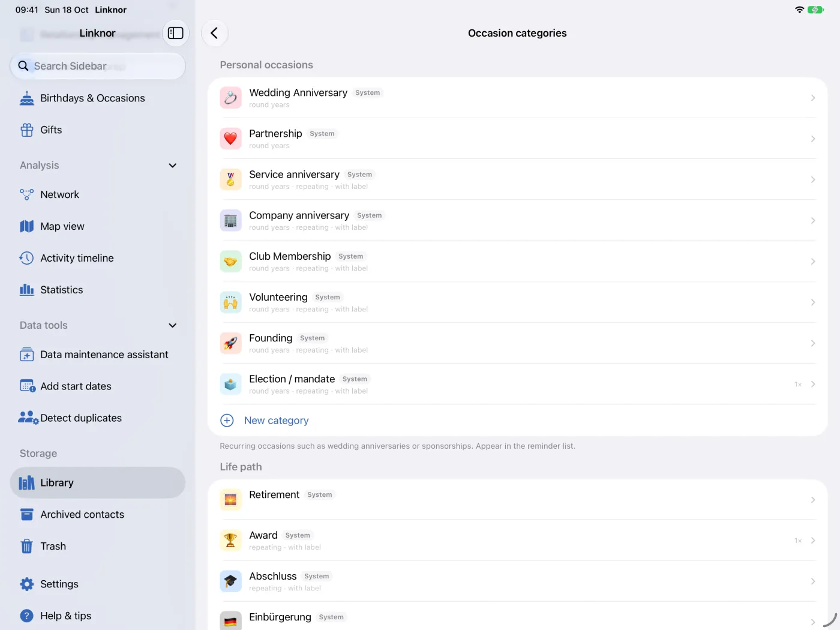Click the Wedding Anniversary ring icon
This screenshot has height=630, width=840.
click(230, 98)
